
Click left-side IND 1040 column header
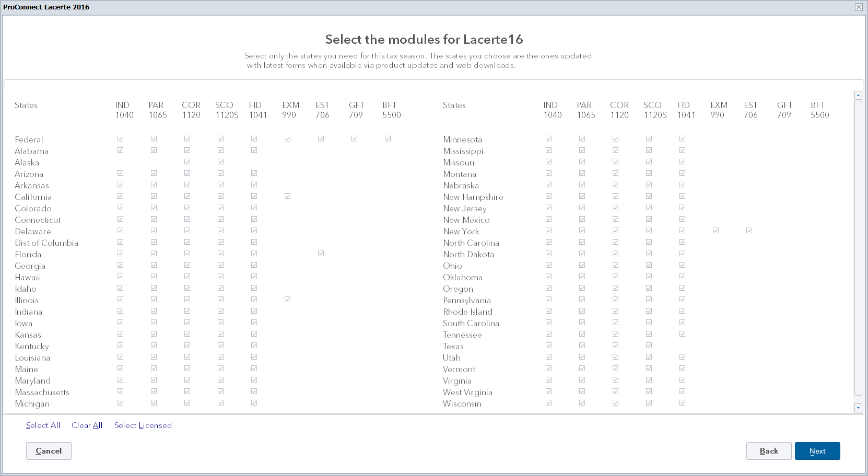(124, 110)
